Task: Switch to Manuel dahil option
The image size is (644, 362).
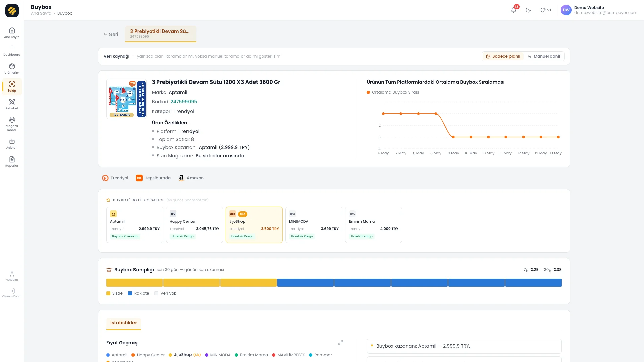Action: click(x=544, y=56)
